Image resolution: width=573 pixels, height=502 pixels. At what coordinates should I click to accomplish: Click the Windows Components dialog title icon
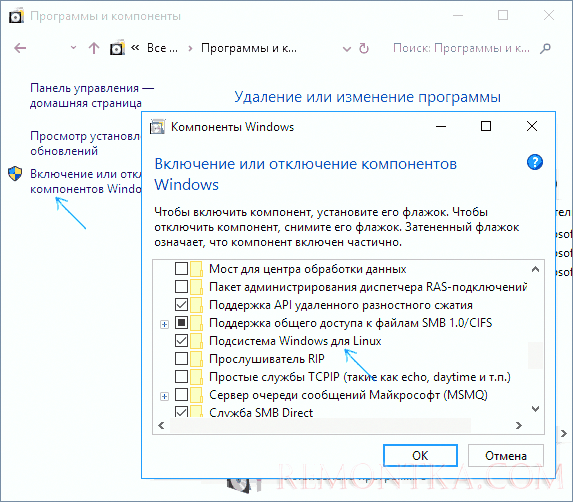157,127
